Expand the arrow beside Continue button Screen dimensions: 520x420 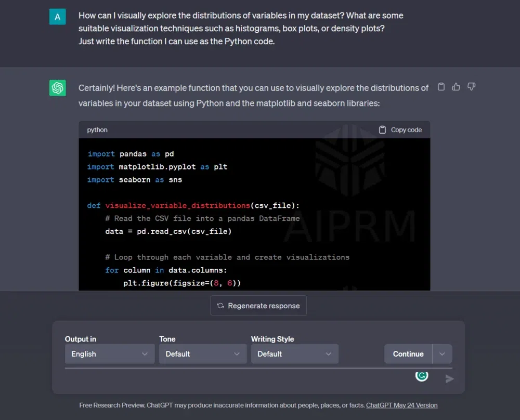[442, 354]
